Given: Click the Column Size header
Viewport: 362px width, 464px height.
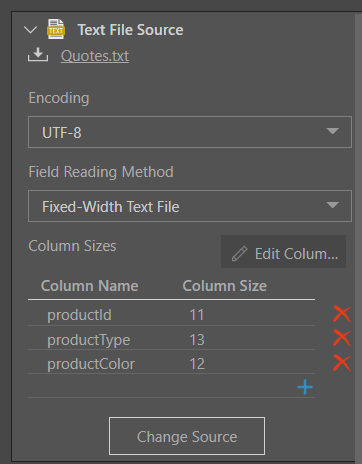Looking at the screenshot, I should coord(225,286).
